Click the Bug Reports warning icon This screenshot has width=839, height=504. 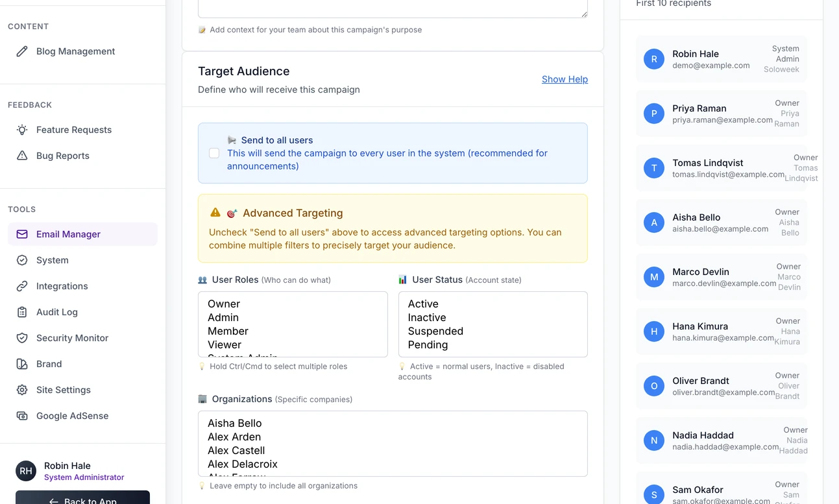[22, 156]
